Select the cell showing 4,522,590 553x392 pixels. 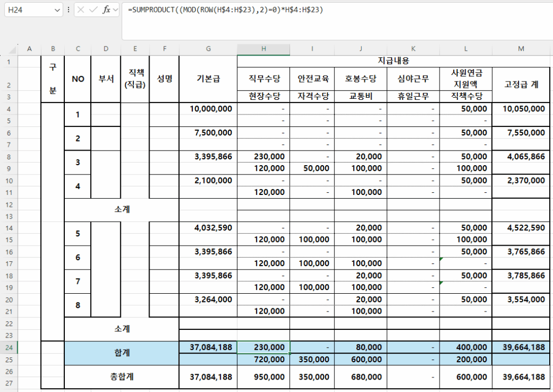521,228
